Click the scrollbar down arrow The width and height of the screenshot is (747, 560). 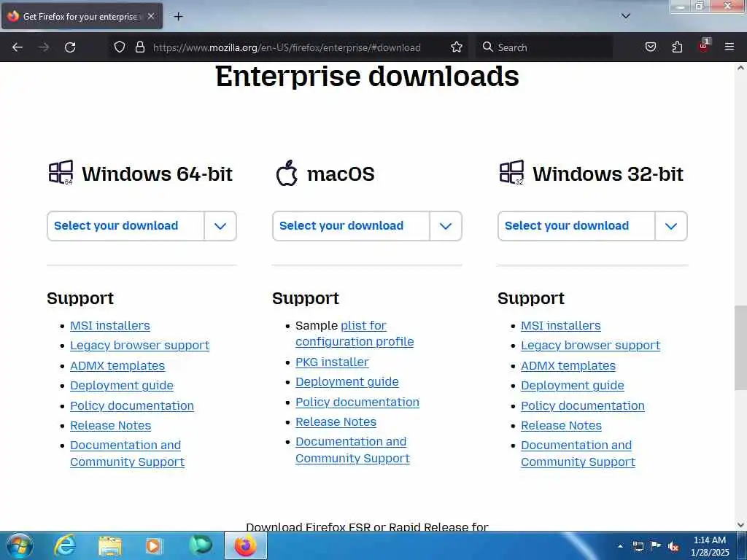pyautogui.click(x=740, y=525)
